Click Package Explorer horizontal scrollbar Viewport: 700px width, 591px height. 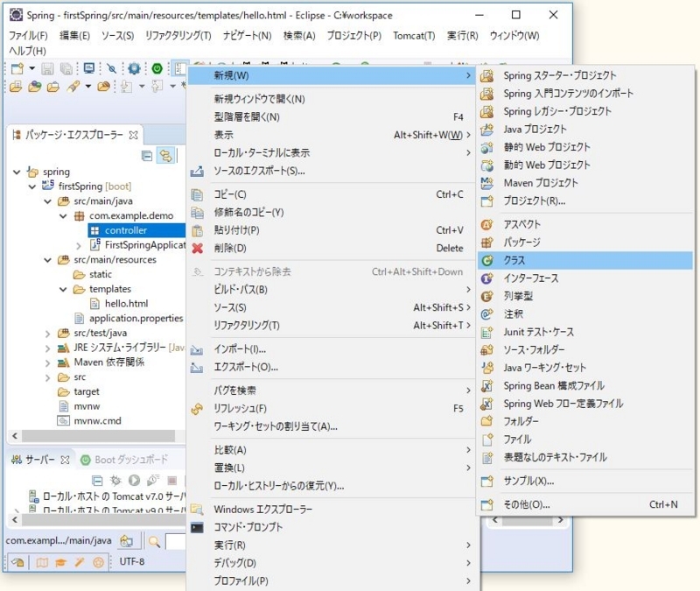coord(98,435)
